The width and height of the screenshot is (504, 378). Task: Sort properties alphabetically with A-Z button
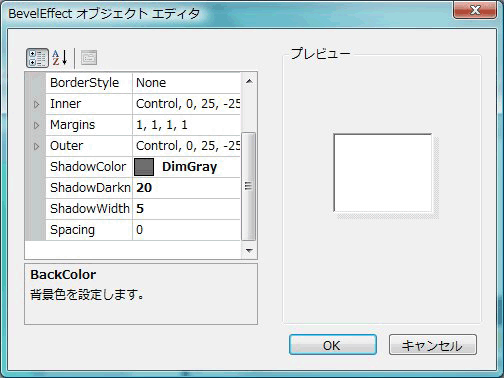[x=60, y=58]
